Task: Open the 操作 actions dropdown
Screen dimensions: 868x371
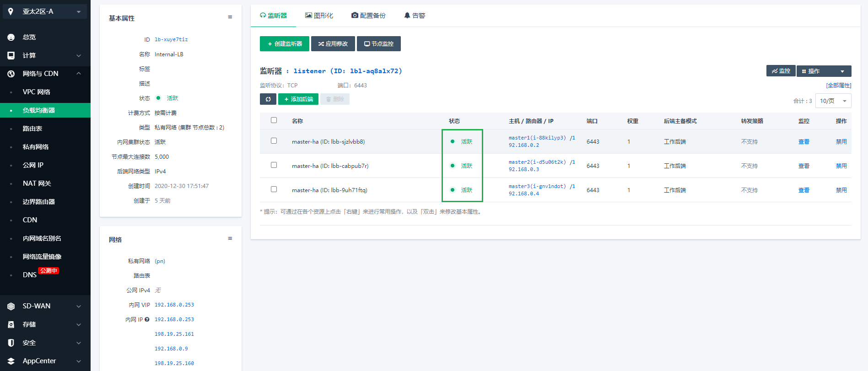Action: (824, 71)
